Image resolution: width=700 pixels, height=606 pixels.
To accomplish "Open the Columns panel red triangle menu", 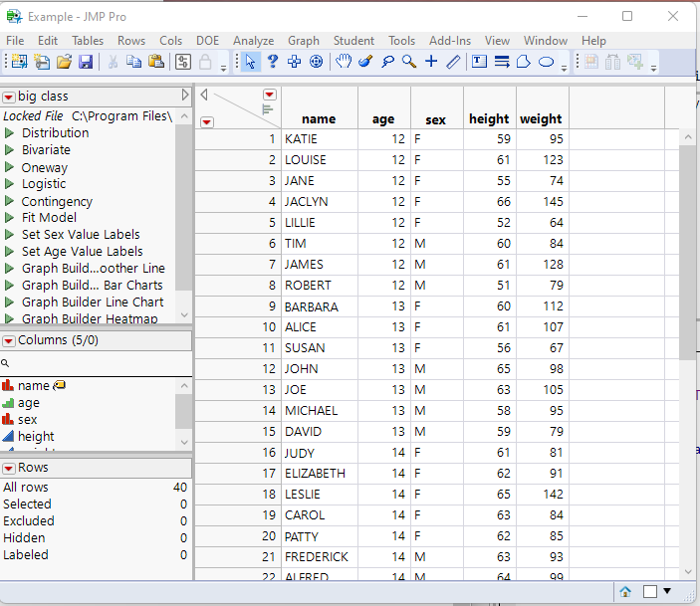I will [9, 340].
